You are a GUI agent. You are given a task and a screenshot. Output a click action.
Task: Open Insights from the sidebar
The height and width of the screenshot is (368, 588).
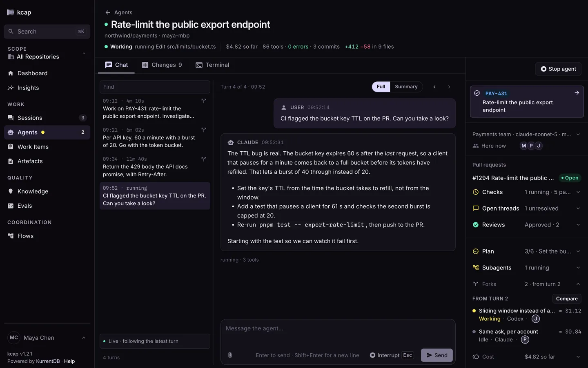pyautogui.click(x=47, y=88)
